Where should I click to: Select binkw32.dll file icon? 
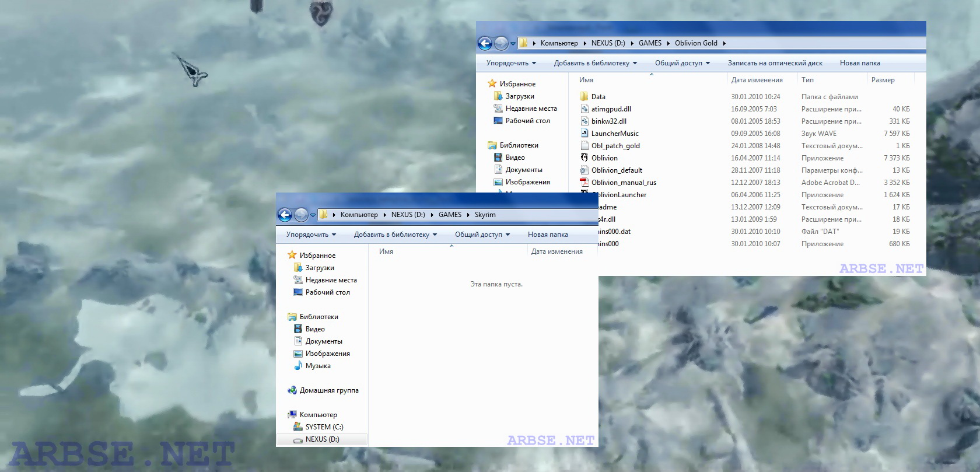584,121
